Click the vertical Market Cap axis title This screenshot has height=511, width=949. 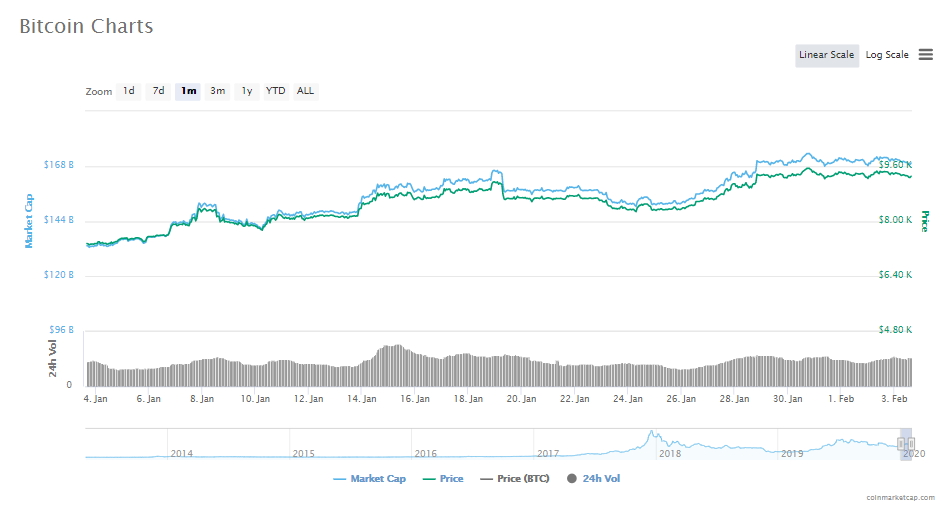click(x=28, y=221)
